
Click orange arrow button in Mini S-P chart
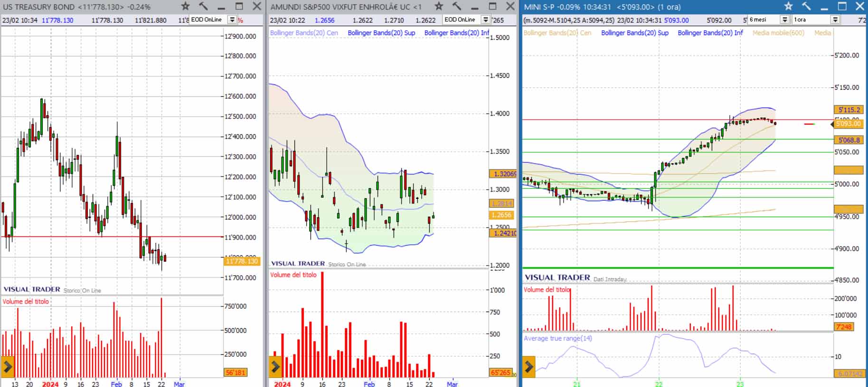(x=529, y=366)
